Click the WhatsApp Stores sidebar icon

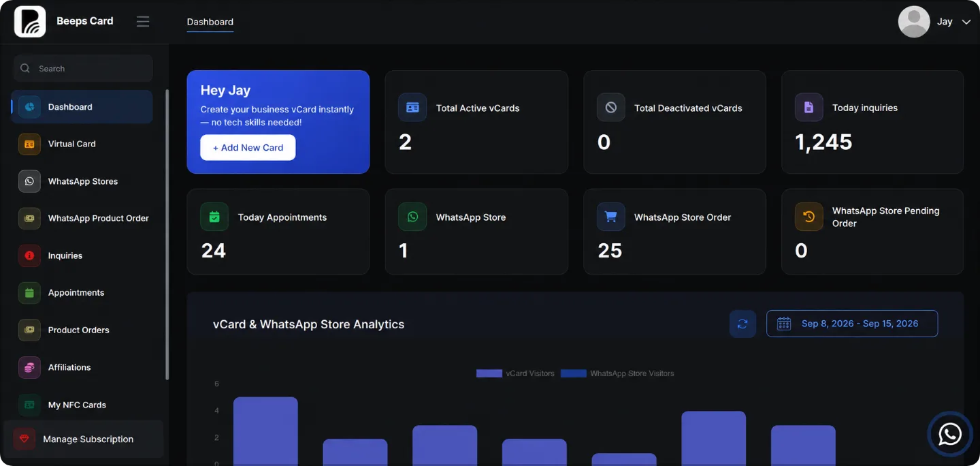click(x=29, y=181)
